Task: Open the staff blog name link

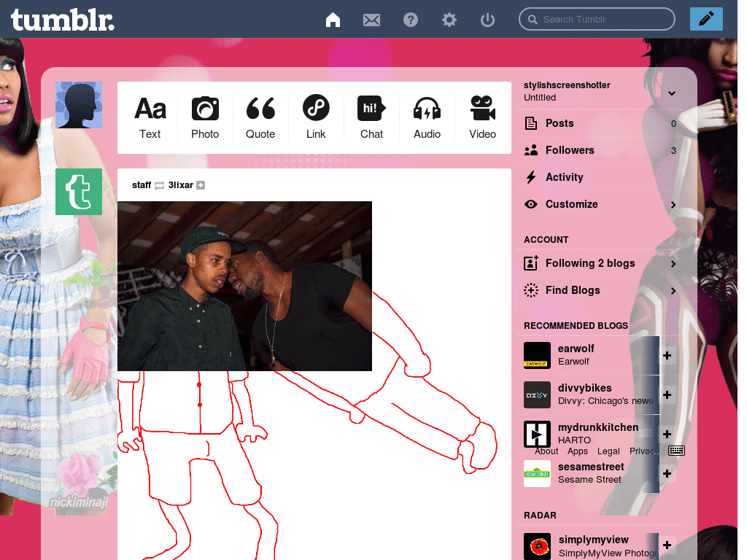Action: pos(142,185)
